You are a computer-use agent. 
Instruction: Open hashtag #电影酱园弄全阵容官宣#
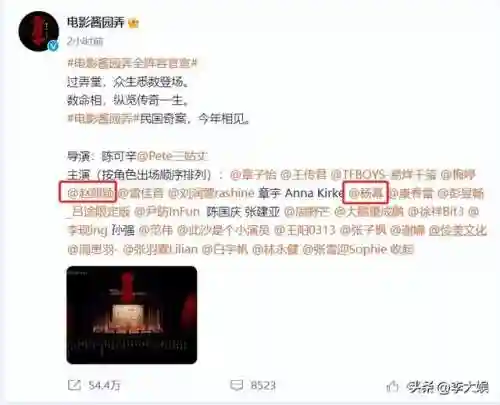[x=133, y=63]
